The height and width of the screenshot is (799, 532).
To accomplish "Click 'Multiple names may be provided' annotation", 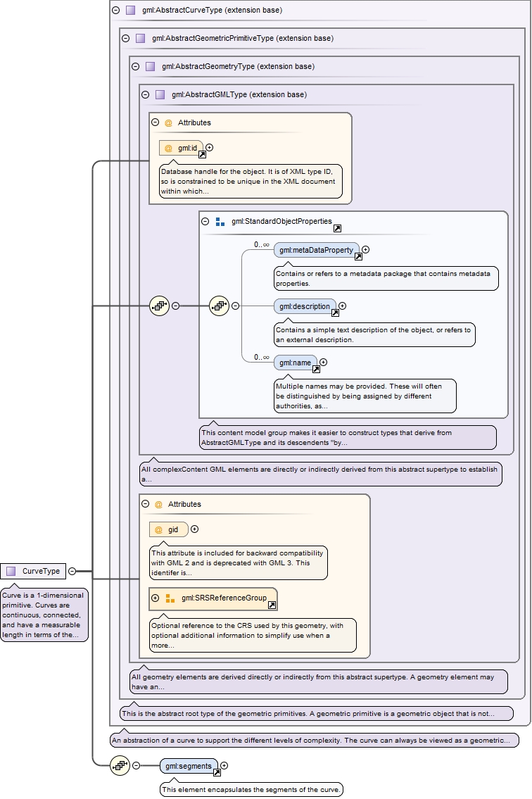I will click(365, 396).
